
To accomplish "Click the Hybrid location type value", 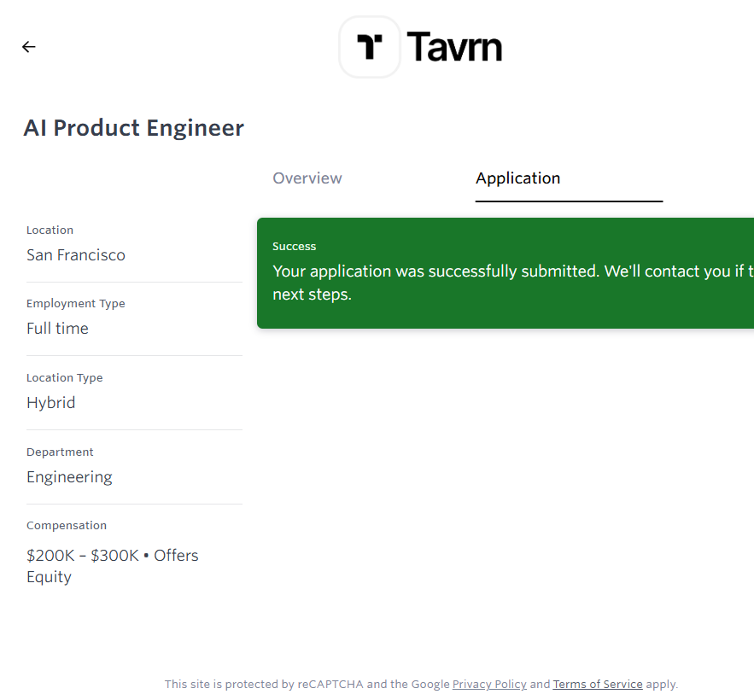I will click(x=51, y=403).
